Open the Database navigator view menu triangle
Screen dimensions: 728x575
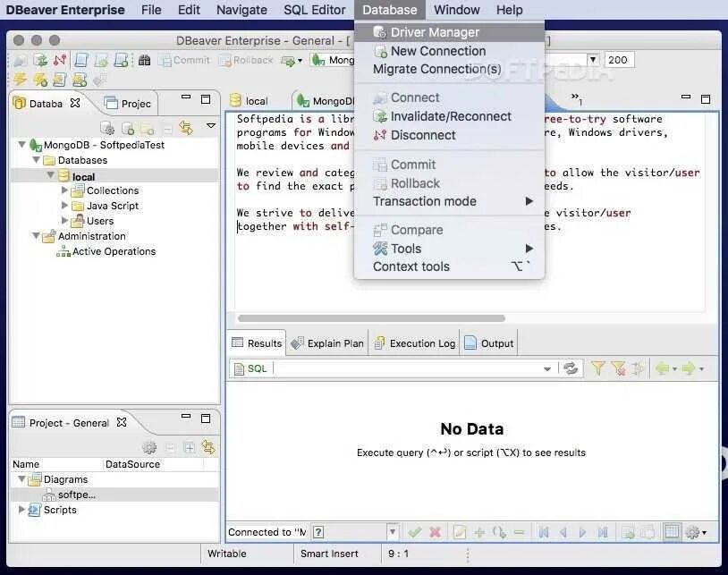(x=211, y=126)
